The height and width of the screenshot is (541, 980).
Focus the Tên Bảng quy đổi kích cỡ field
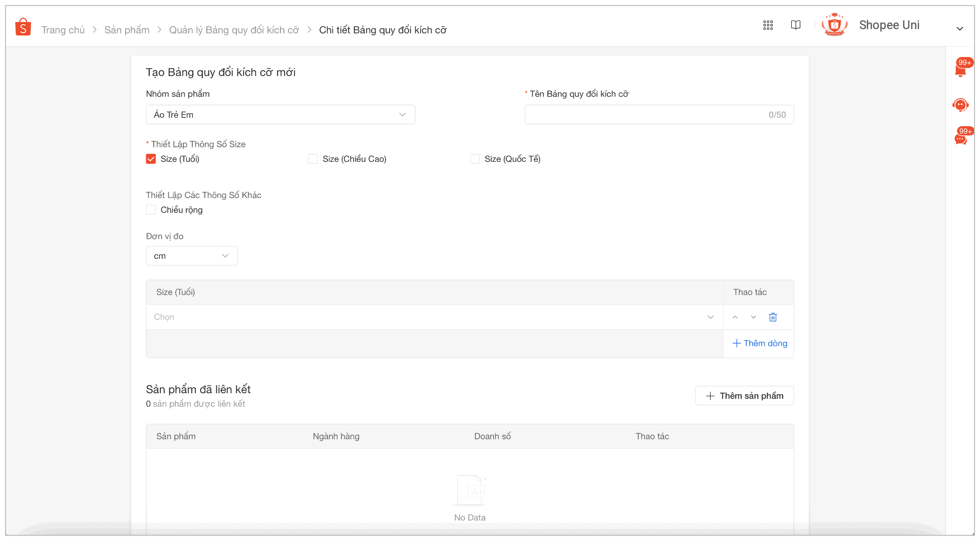(646, 115)
